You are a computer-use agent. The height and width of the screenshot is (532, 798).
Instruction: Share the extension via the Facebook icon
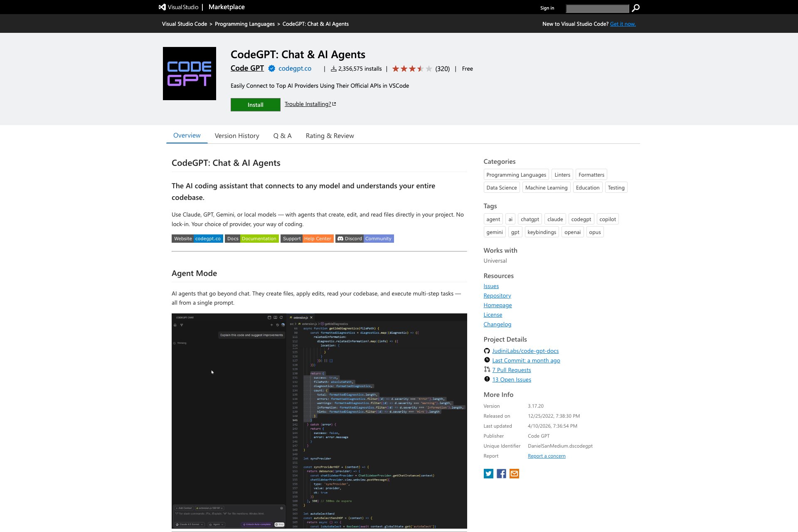(501, 473)
